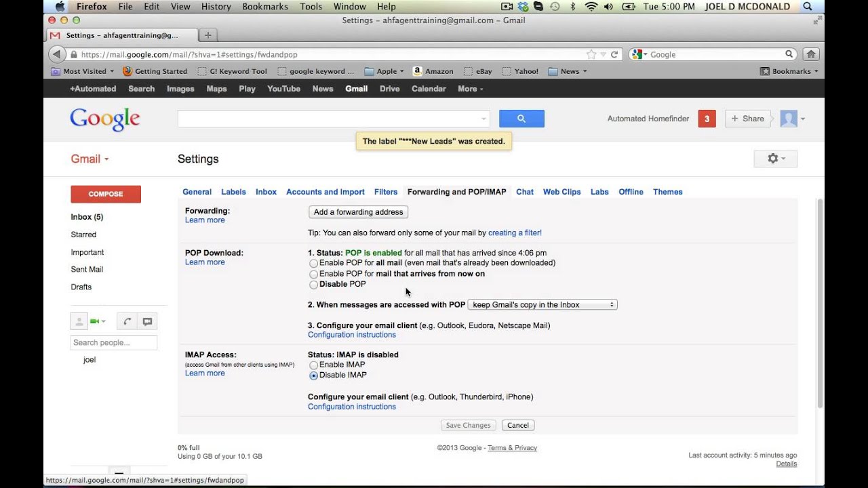Click Add a forwarding address button
The height and width of the screenshot is (488, 868).
tap(358, 212)
